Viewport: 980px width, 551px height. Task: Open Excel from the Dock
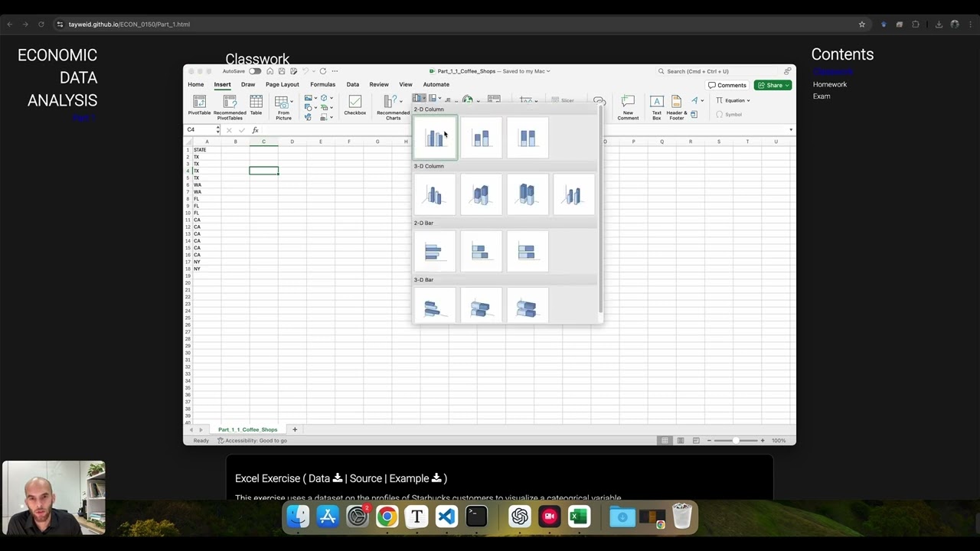click(579, 517)
